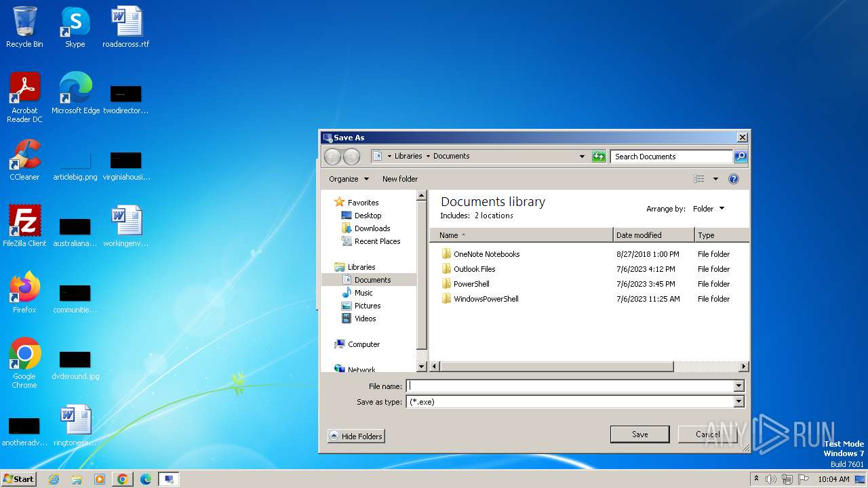
Task: Open the Save as type dropdown
Action: 738,401
